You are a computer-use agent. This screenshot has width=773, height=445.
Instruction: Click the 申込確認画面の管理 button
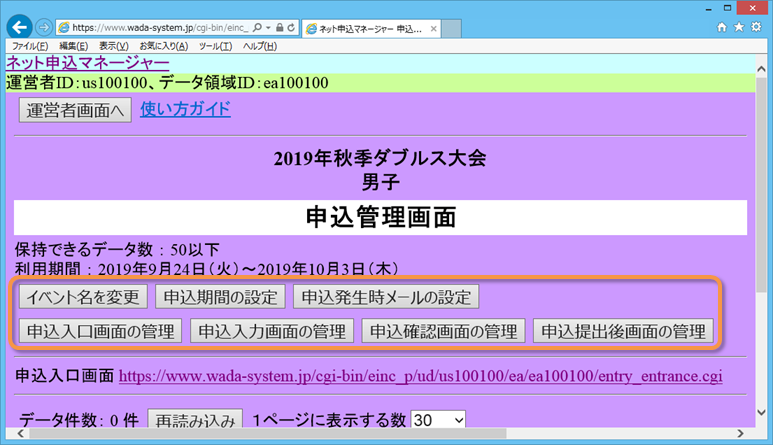[444, 331]
